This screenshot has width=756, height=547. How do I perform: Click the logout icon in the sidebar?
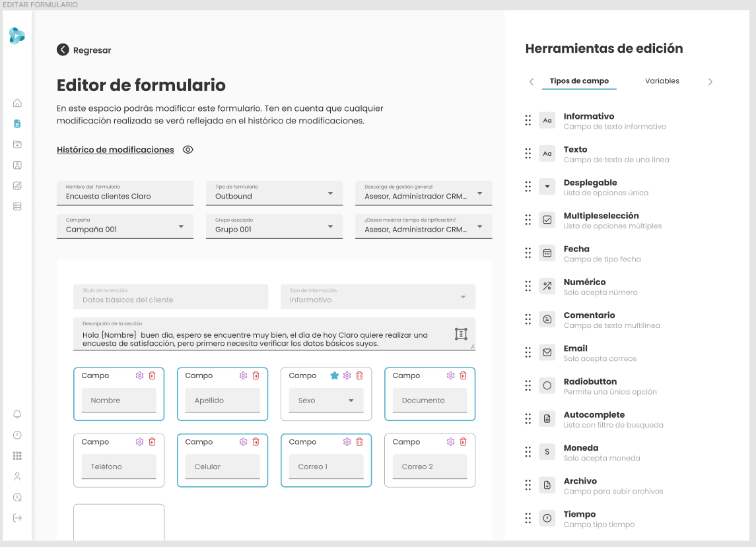pos(17,518)
